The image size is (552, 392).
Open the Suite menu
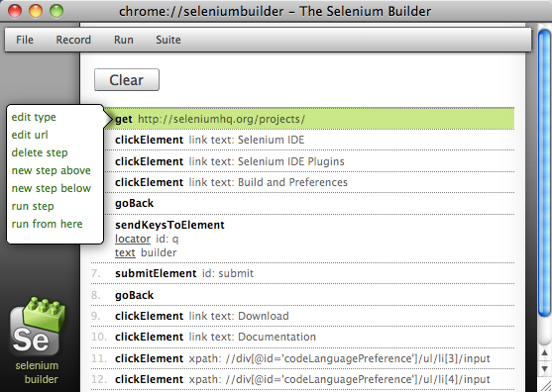(x=168, y=40)
